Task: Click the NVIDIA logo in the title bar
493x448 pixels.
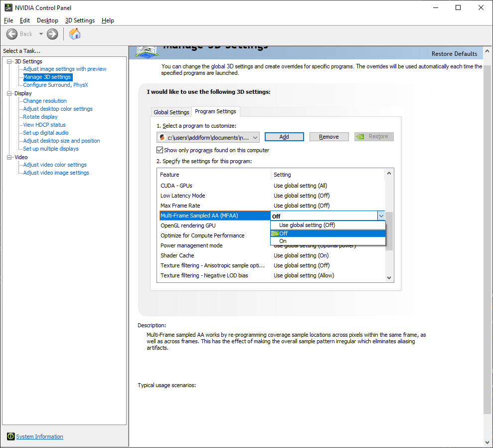Action: coord(8,7)
